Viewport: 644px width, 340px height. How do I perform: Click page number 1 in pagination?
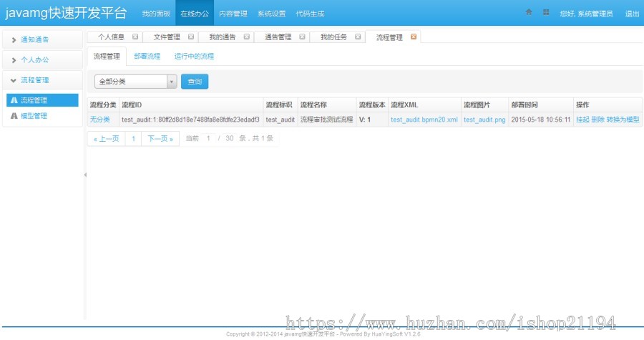click(134, 138)
